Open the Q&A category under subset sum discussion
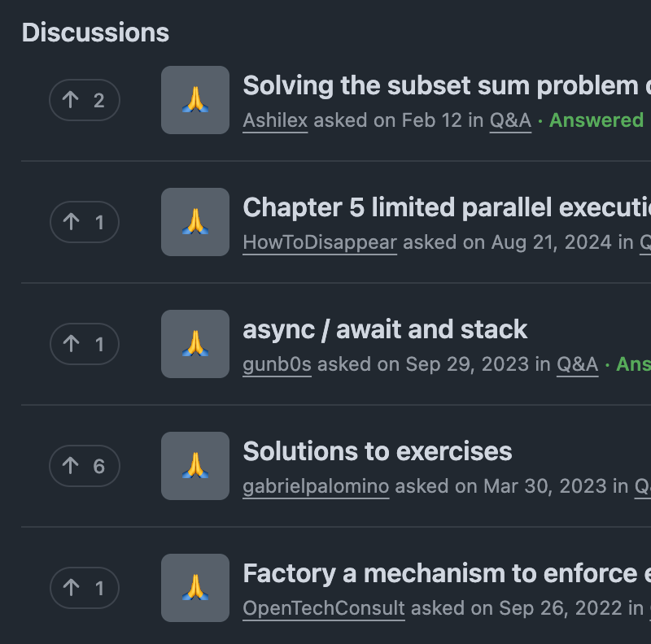The image size is (651, 644). click(x=509, y=120)
